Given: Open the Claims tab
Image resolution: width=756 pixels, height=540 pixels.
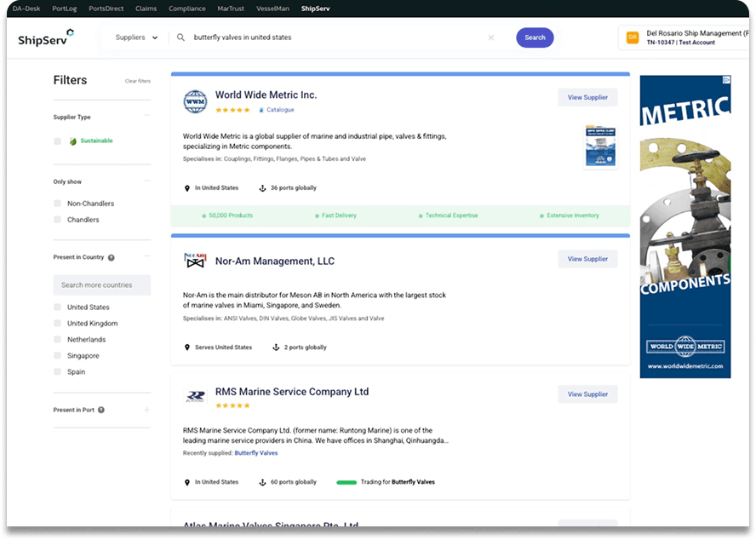Looking at the screenshot, I should [x=146, y=9].
